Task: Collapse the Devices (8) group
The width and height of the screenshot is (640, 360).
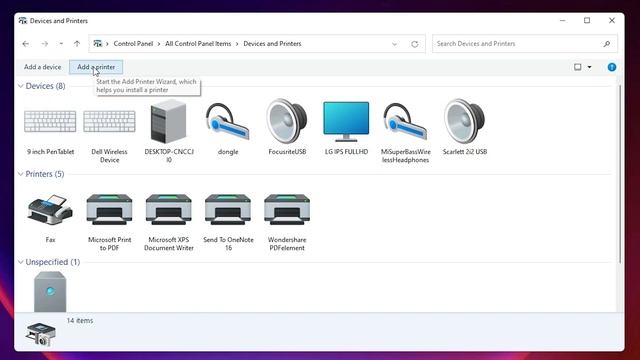Action: (x=20, y=86)
